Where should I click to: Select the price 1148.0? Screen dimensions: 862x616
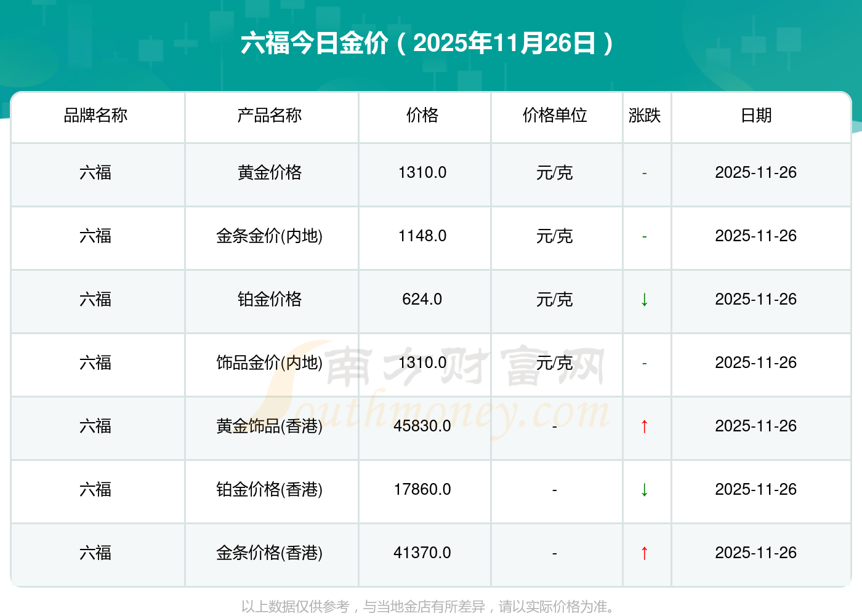pos(422,236)
